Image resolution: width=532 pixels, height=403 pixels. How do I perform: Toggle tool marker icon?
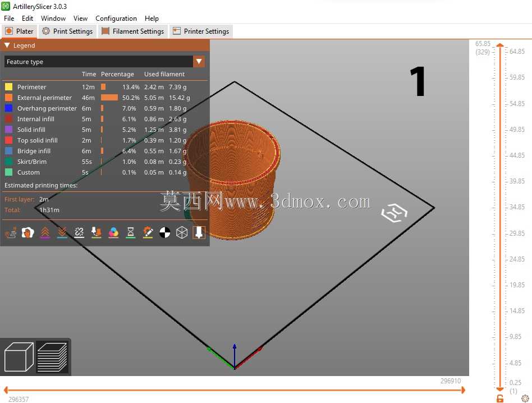point(199,232)
